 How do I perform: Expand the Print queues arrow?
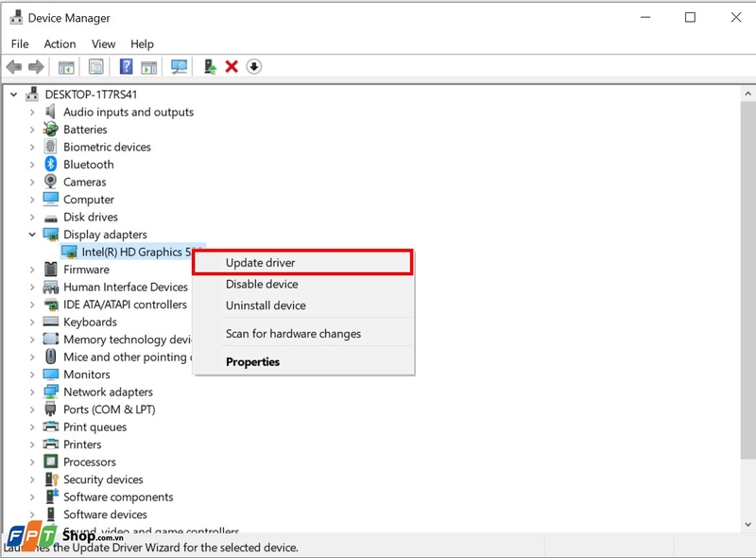coord(32,427)
